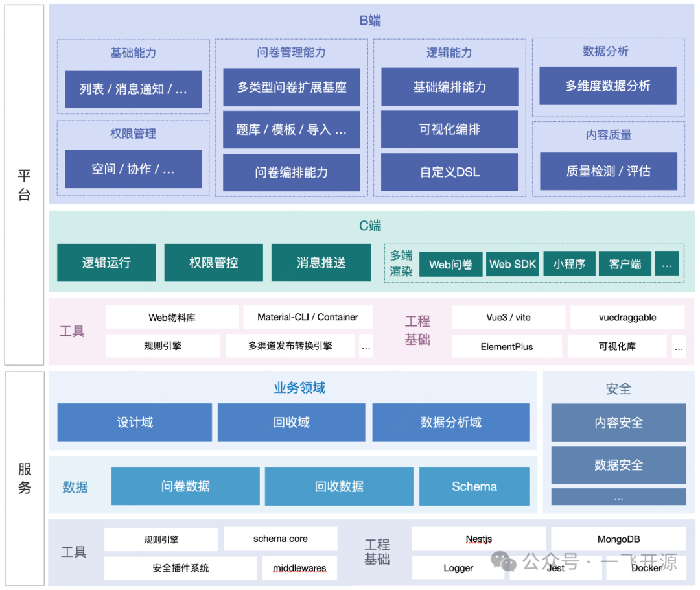Select 多渠道发布转换引擎 cell
The width and height of the screenshot is (700, 590).
click(290, 346)
